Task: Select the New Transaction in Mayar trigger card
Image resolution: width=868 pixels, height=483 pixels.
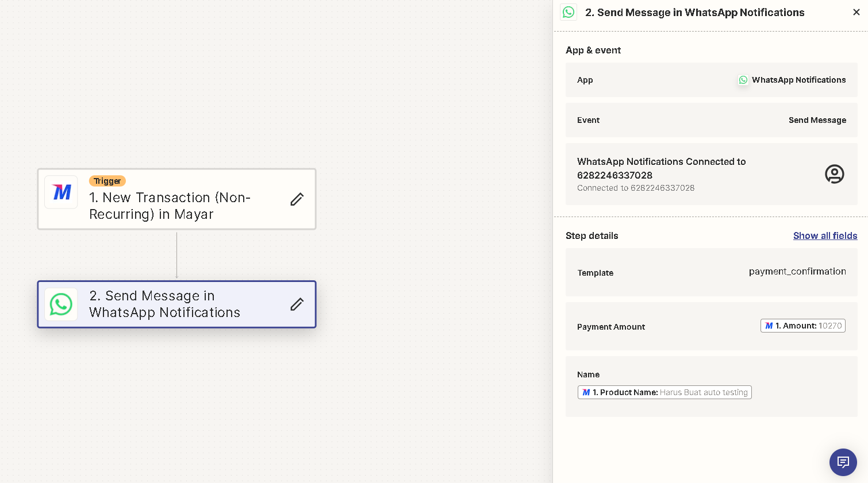Action: [x=177, y=199]
